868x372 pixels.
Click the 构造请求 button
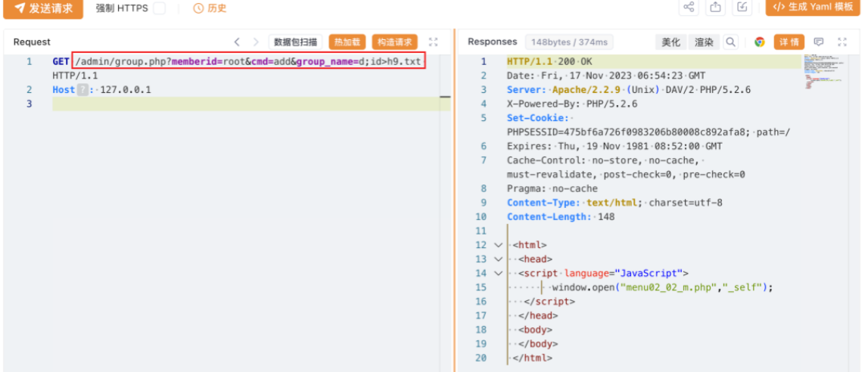point(395,42)
